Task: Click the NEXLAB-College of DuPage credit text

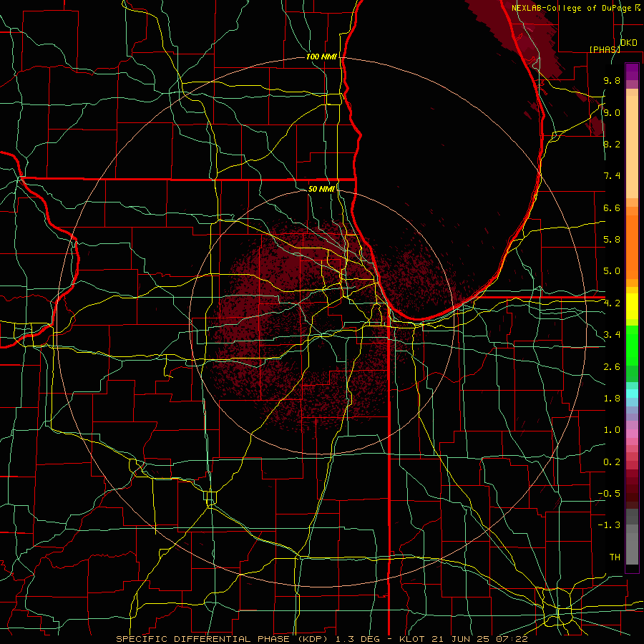Action: (x=571, y=8)
